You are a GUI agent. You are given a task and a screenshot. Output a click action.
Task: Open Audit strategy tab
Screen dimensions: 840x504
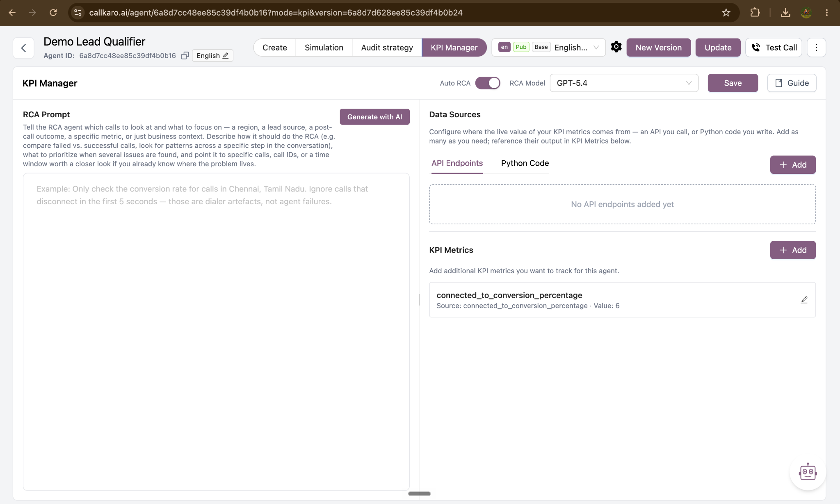coord(387,48)
